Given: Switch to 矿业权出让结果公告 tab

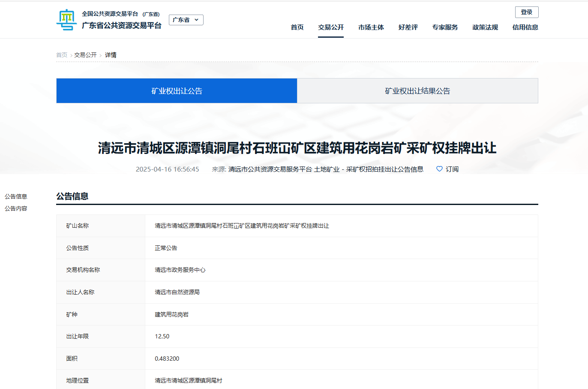Looking at the screenshot, I should pos(417,91).
